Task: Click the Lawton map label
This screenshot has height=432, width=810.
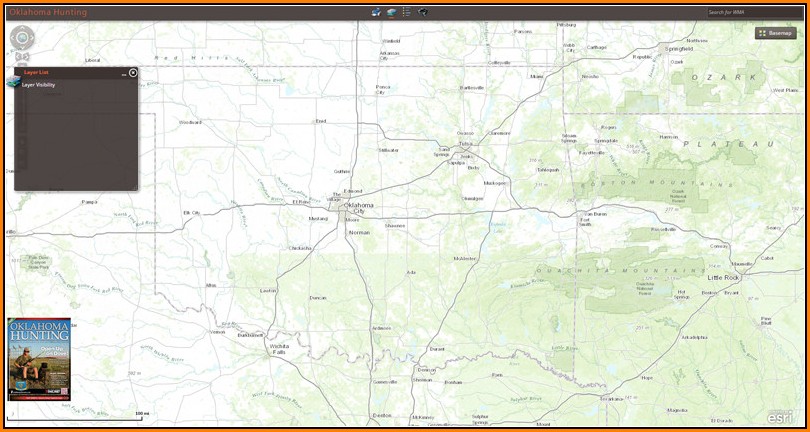Action: point(268,290)
